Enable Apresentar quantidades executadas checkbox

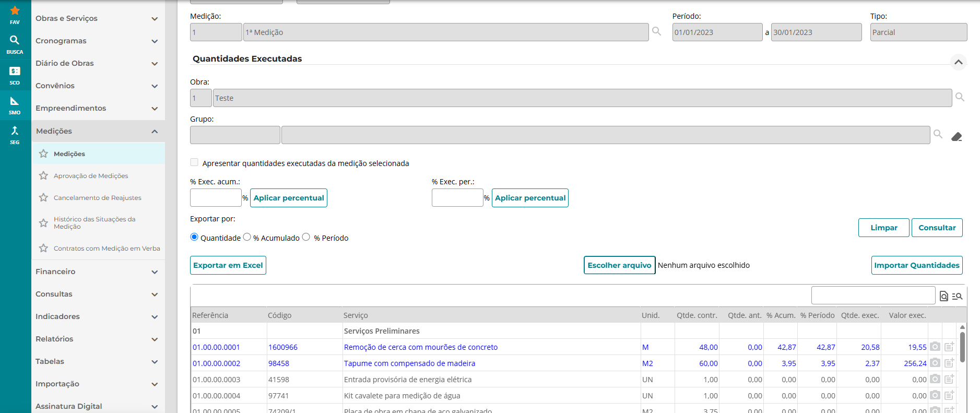click(194, 162)
